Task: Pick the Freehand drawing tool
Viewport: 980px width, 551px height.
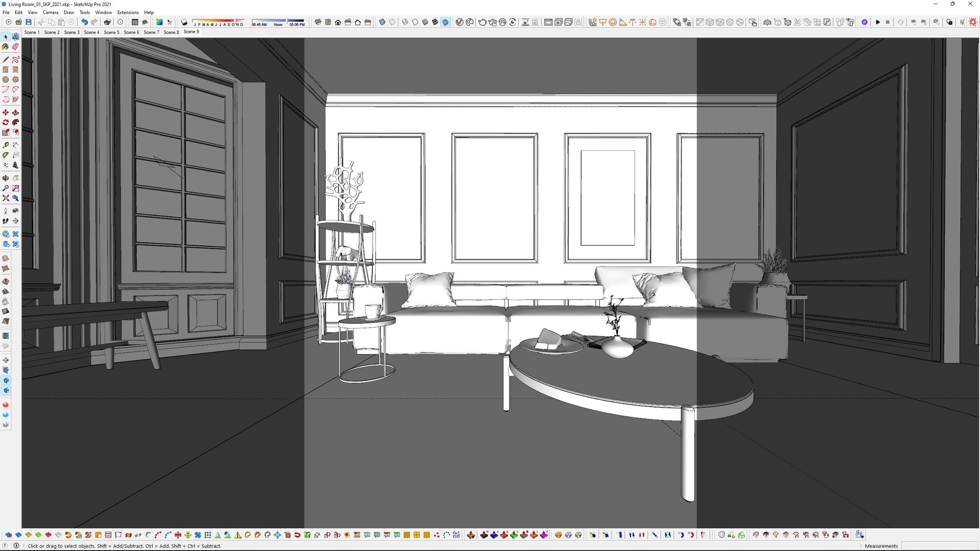Action: coord(16,60)
